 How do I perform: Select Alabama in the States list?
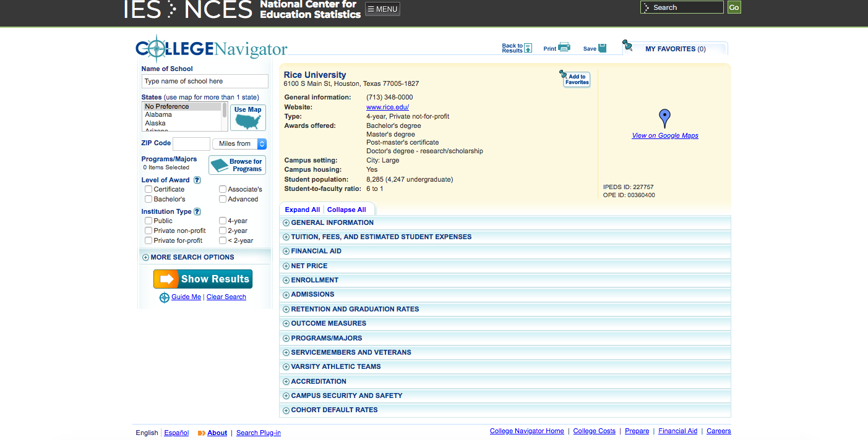tap(183, 114)
